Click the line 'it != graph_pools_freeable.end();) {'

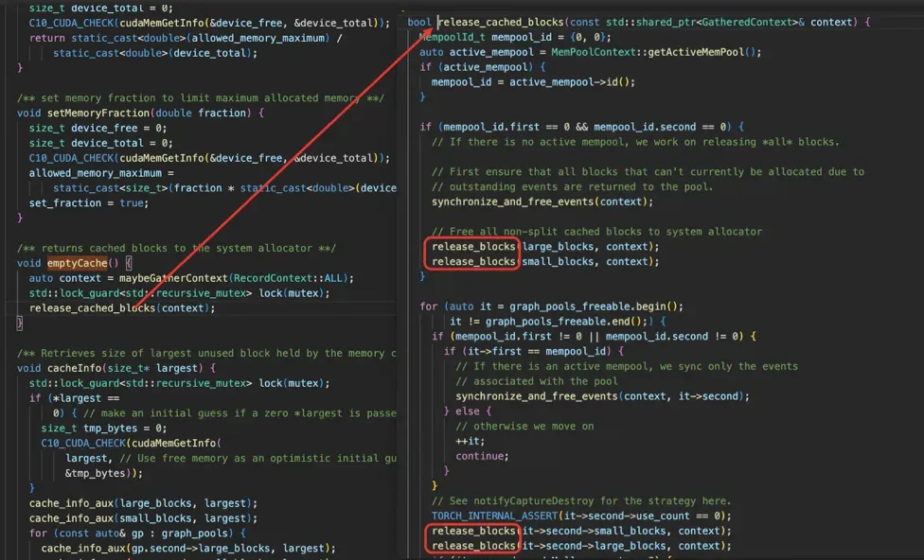point(558,322)
